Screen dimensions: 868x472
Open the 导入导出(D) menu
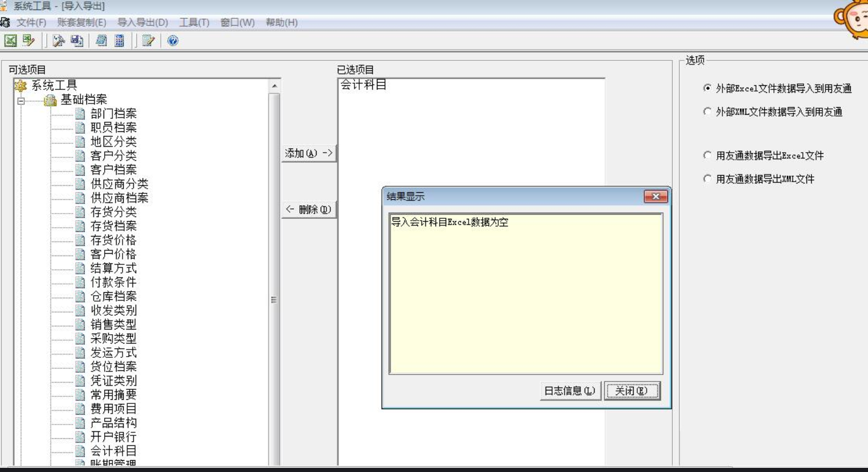143,22
